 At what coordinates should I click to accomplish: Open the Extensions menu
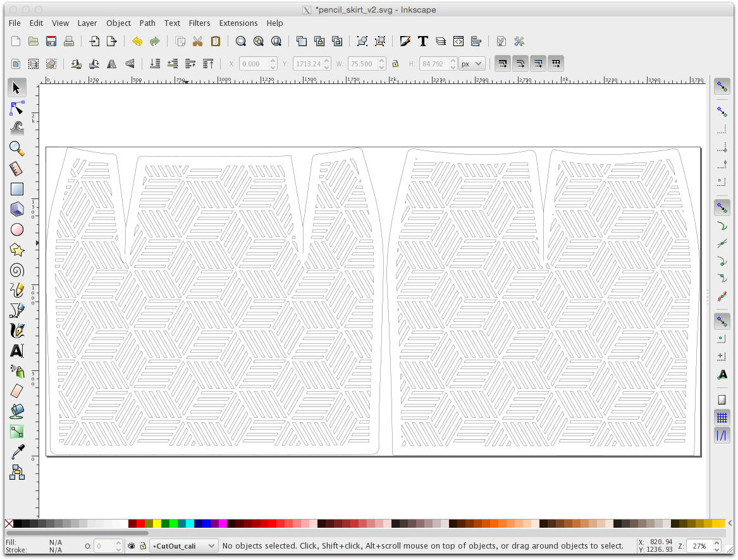tap(238, 23)
